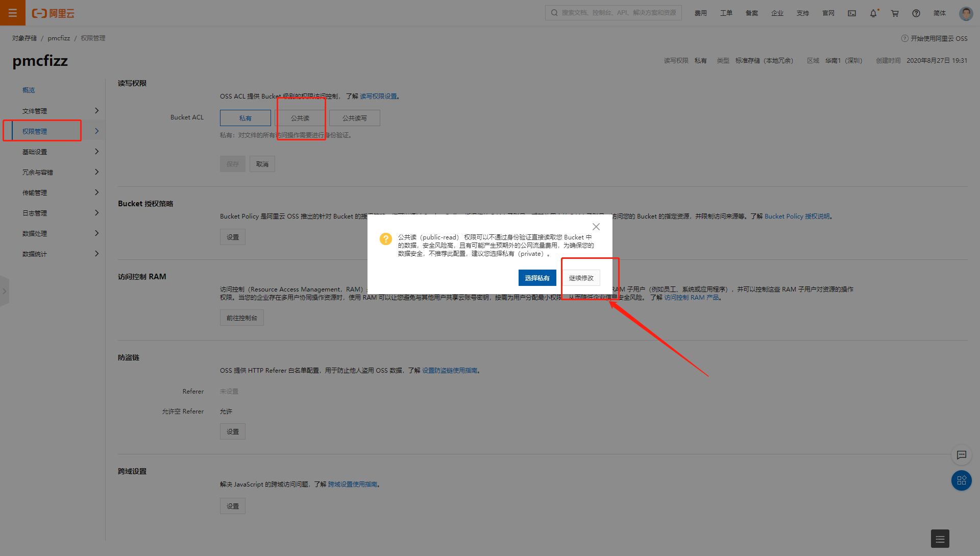Select 私有 Bucket ACL option

(246, 118)
